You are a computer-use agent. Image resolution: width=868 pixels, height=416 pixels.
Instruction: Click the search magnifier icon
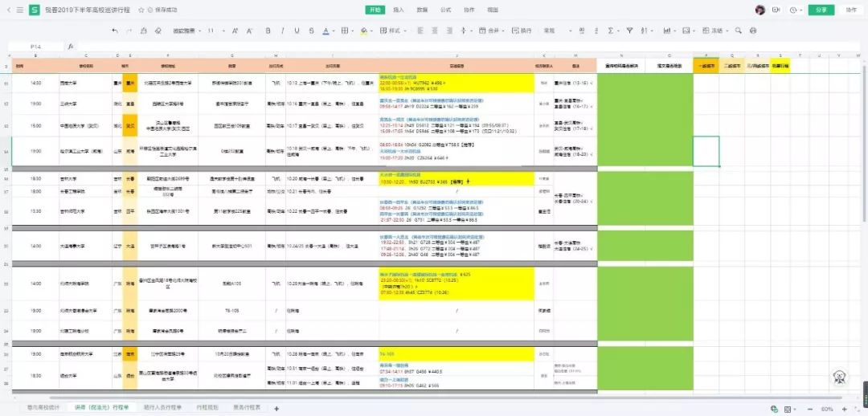coord(738,31)
